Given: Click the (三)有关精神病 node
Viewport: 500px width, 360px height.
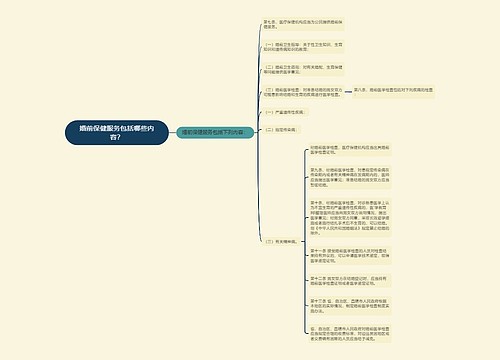Looking at the screenshot, I should pos(281,241).
